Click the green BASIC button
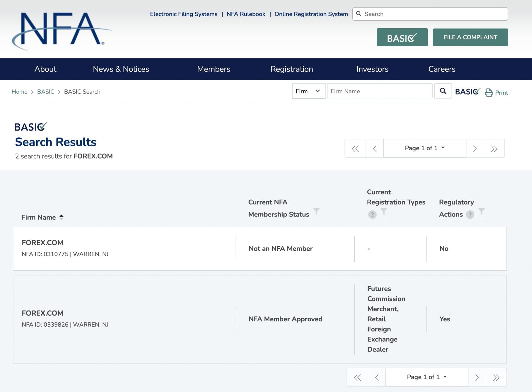Image resolution: width=532 pixels, height=392 pixels. click(x=402, y=37)
